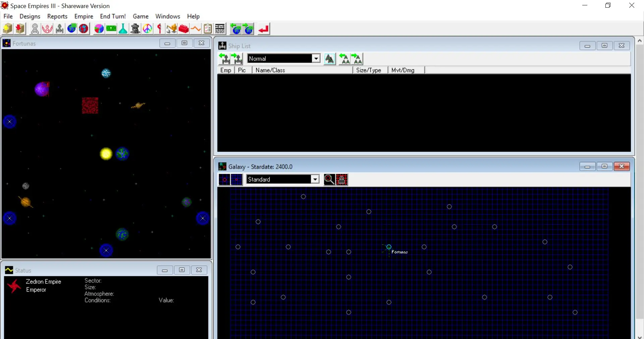
Task: Open the Help menu
Action: 193,16
